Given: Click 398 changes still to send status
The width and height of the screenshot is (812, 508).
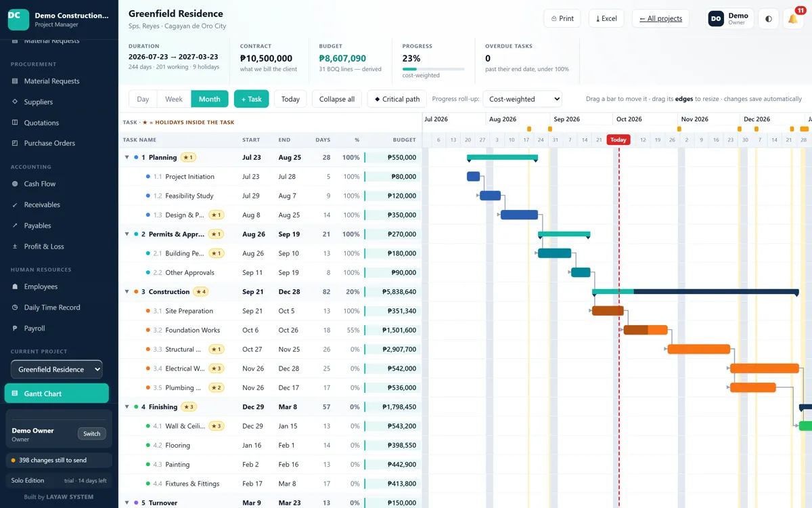Looking at the screenshot, I should 58,460.
